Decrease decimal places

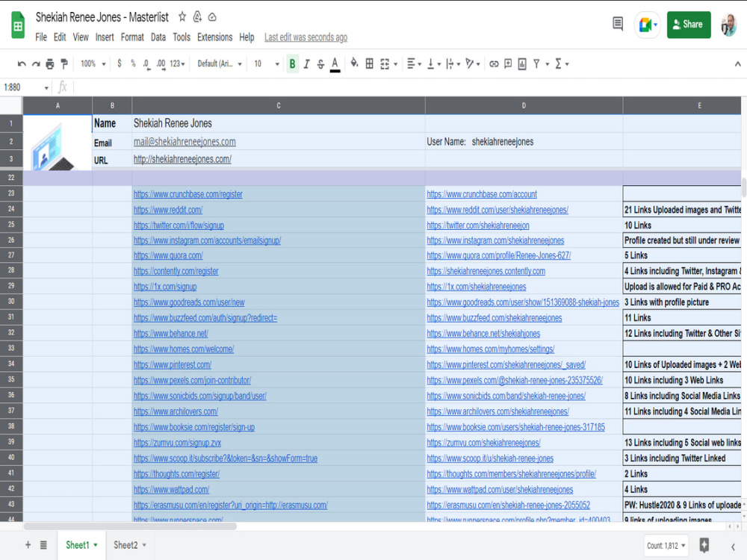coord(146,63)
